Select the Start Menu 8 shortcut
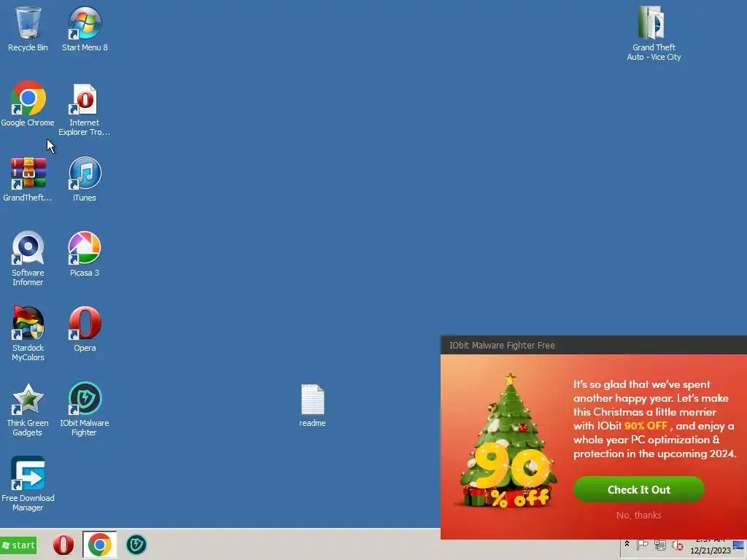747x560 pixels. click(85, 28)
